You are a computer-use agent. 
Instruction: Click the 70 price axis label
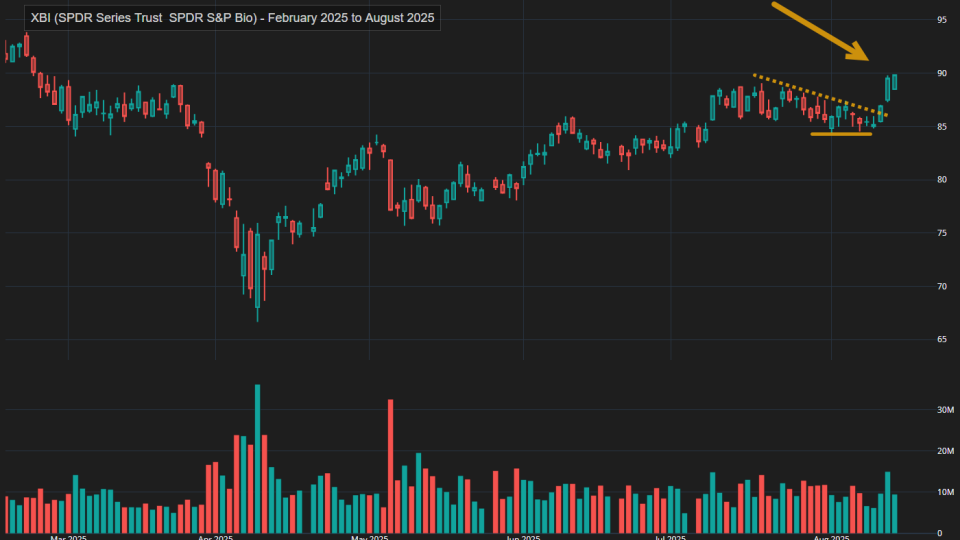tap(942, 287)
